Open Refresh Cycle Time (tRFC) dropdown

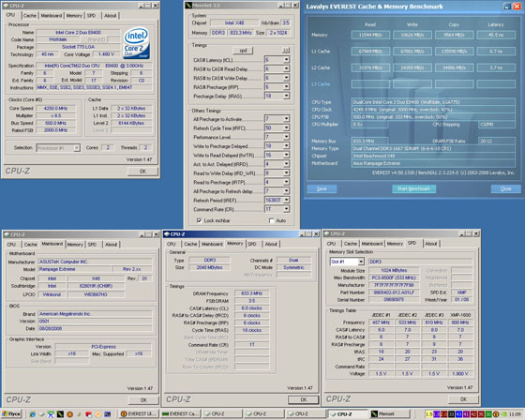286,127
